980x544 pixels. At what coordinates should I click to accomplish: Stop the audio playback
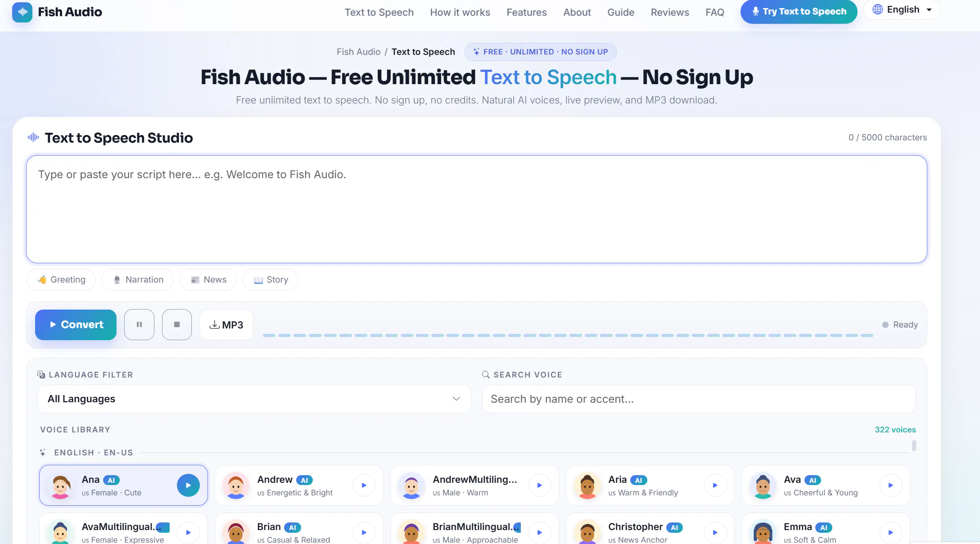pos(177,324)
